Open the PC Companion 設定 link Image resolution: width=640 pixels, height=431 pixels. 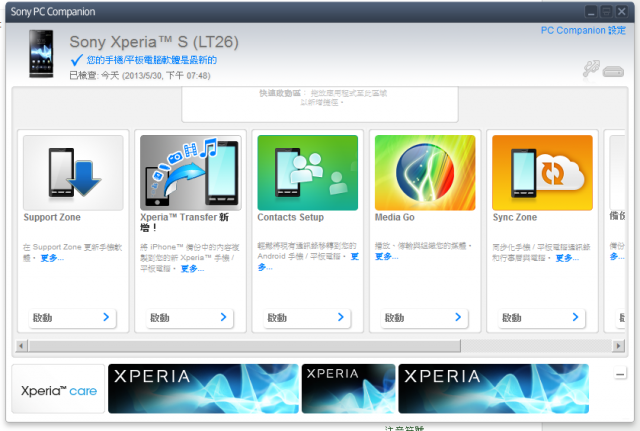583,31
